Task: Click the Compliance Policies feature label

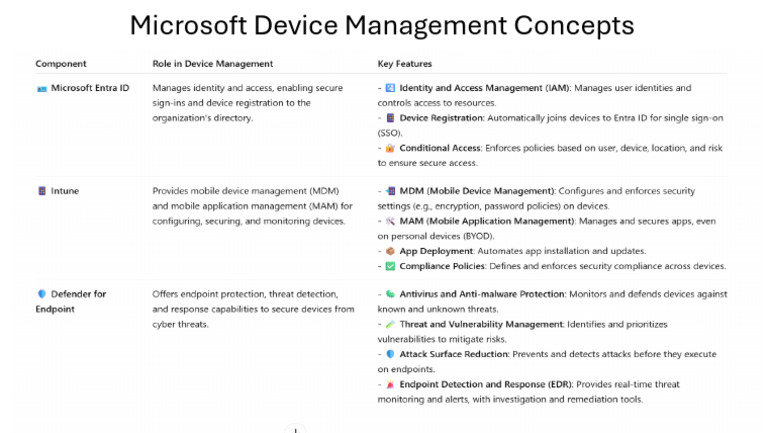Action: pyautogui.click(x=442, y=266)
